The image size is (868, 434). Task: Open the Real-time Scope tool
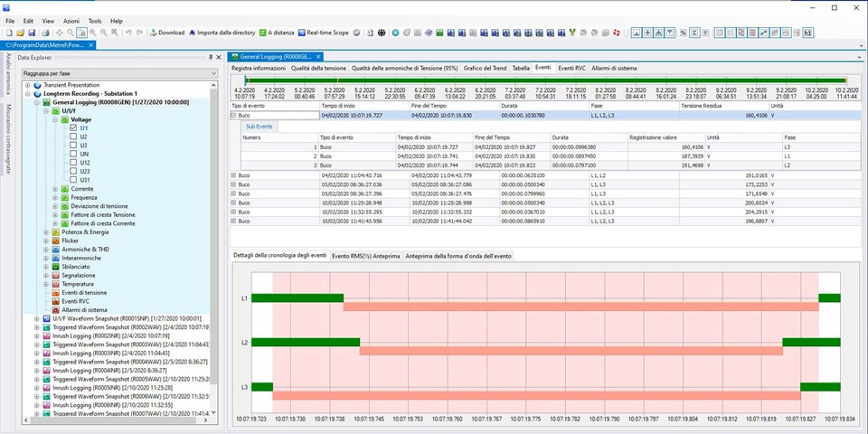point(323,33)
